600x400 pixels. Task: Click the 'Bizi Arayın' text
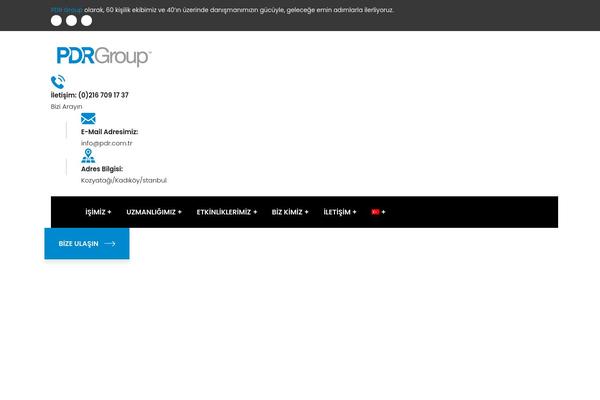click(66, 106)
